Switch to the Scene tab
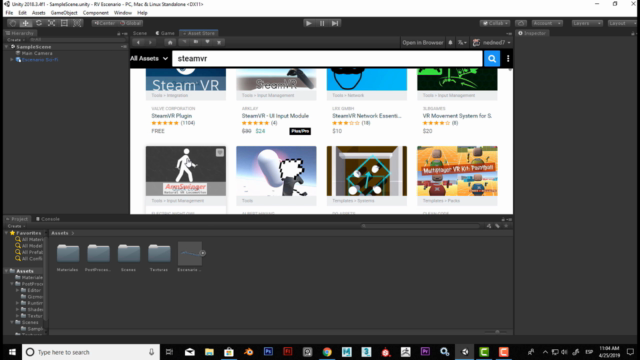Viewport: 640px width, 360px height. (140, 33)
